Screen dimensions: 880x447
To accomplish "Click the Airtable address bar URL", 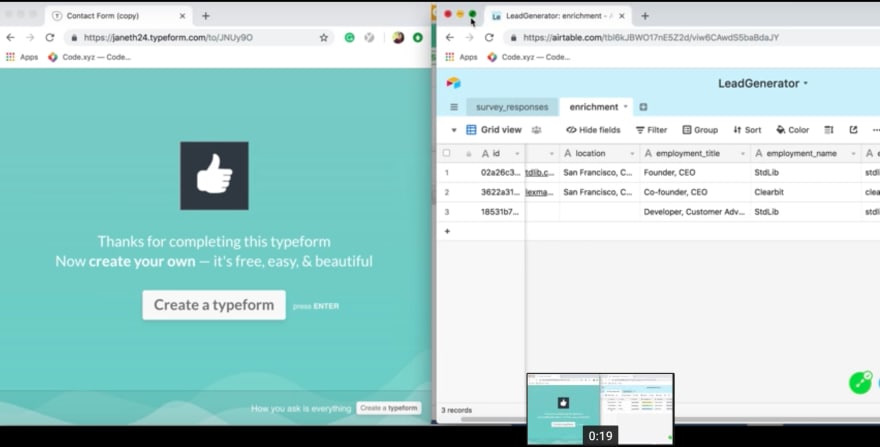I will coord(651,38).
